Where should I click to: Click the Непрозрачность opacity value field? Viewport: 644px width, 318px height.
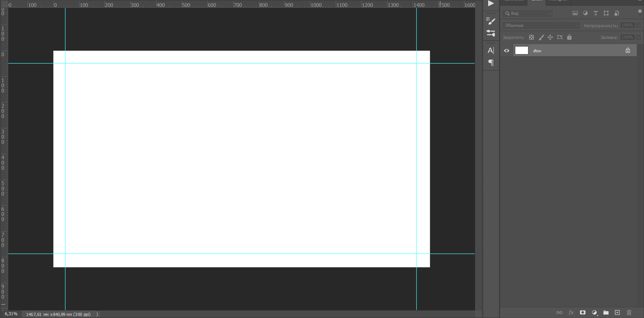point(627,25)
